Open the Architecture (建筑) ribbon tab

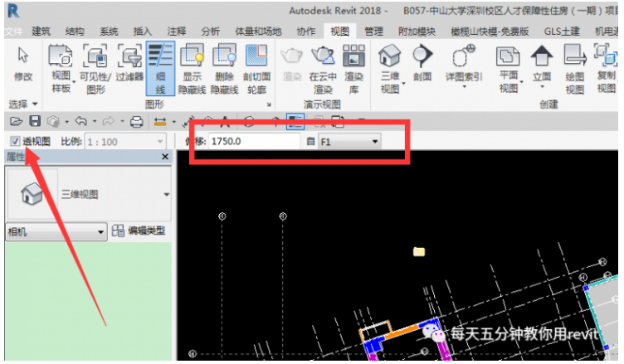click(41, 31)
